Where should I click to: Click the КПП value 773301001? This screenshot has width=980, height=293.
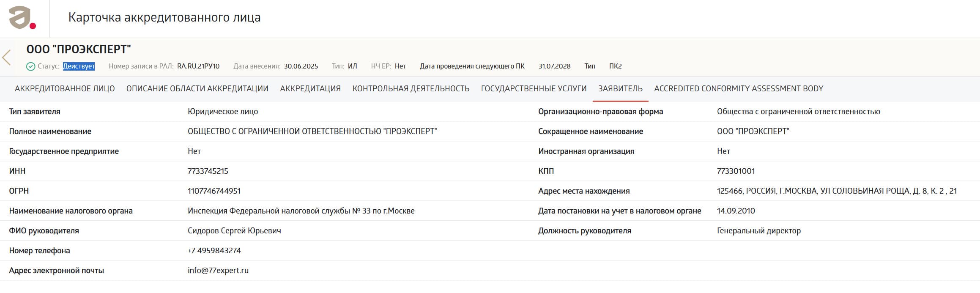pyautogui.click(x=736, y=171)
